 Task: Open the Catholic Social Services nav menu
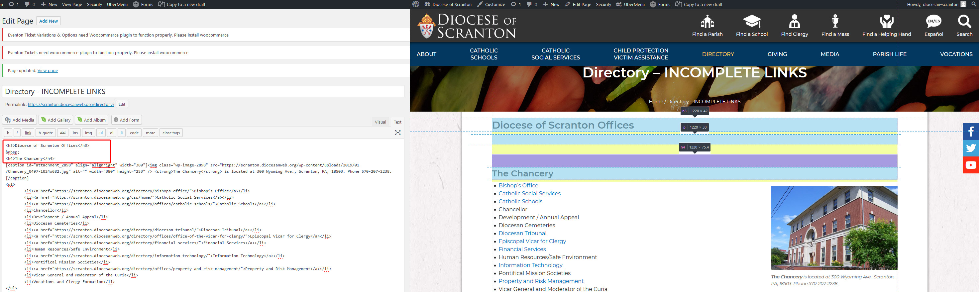[x=555, y=54]
